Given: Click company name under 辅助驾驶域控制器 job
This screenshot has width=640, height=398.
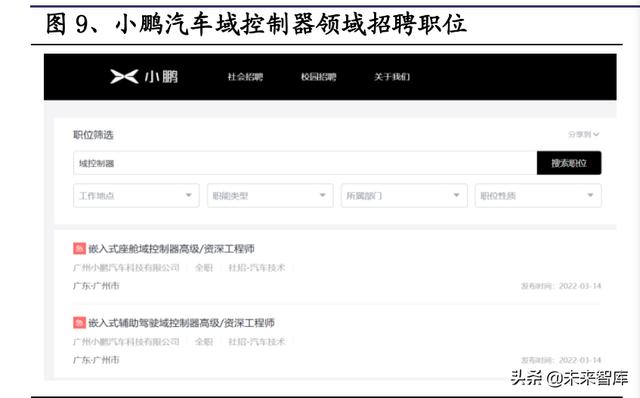Looking at the screenshot, I should (x=126, y=342).
